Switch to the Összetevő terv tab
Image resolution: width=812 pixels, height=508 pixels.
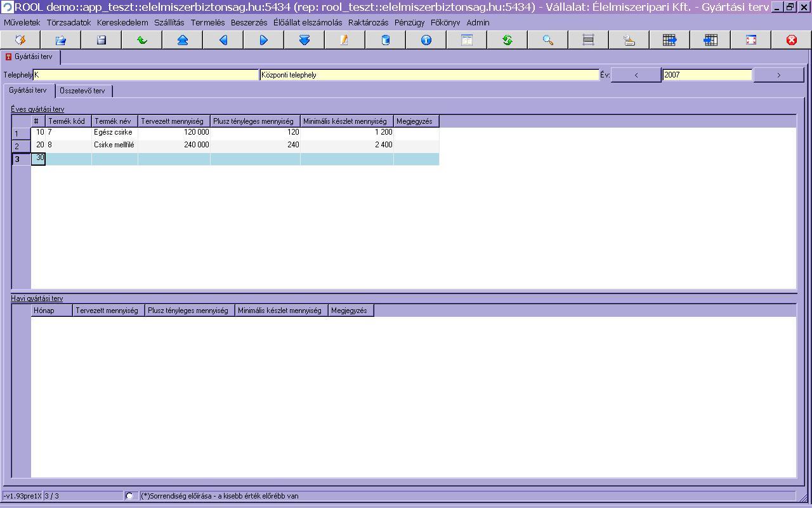(82, 91)
